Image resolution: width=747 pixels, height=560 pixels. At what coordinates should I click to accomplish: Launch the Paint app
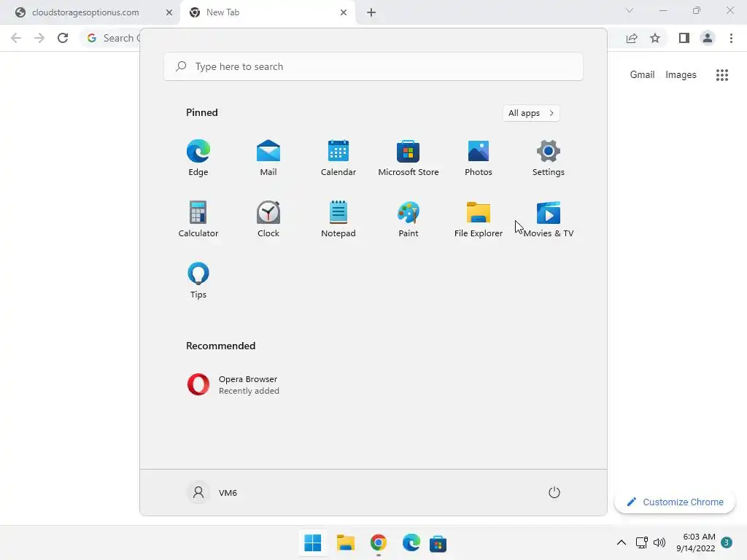click(409, 219)
